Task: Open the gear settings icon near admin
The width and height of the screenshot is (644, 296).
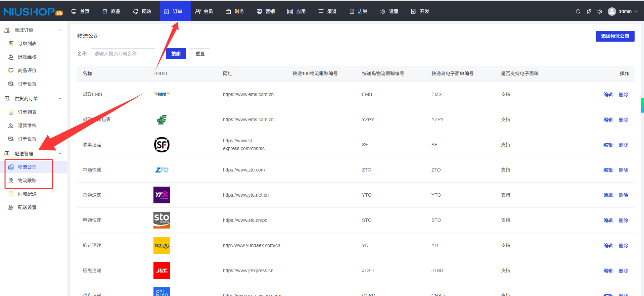Action: click(x=599, y=11)
